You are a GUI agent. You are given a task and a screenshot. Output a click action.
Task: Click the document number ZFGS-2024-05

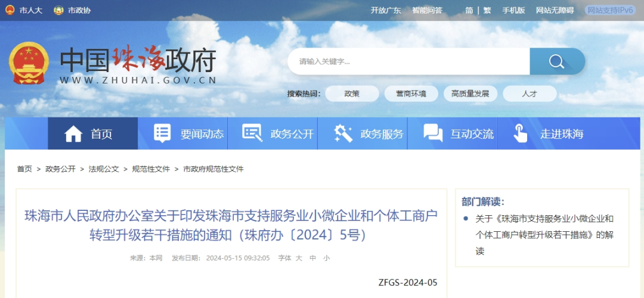pos(408,283)
